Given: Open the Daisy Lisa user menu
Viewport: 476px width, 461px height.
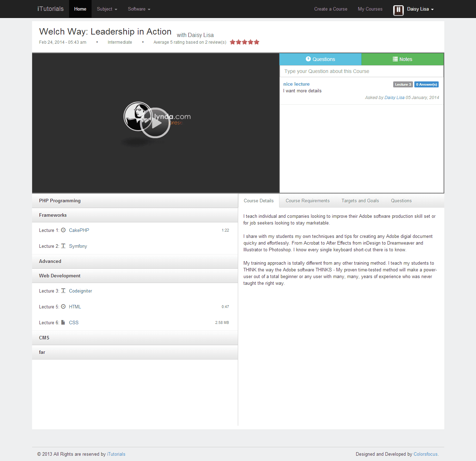Looking at the screenshot, I should (420, 9).
